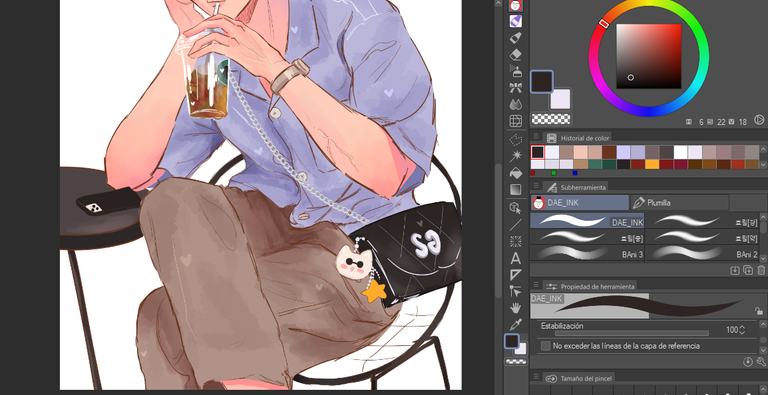Select the marker bottle tool icon
The width and height of the screenshot is (768, 395).
click(x=515, y=38)
